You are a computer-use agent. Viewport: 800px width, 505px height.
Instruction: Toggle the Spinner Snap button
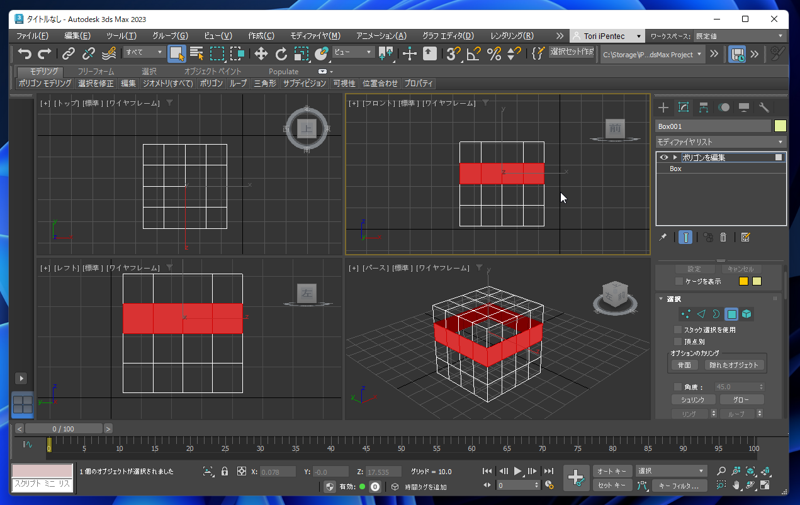point(514,54)
